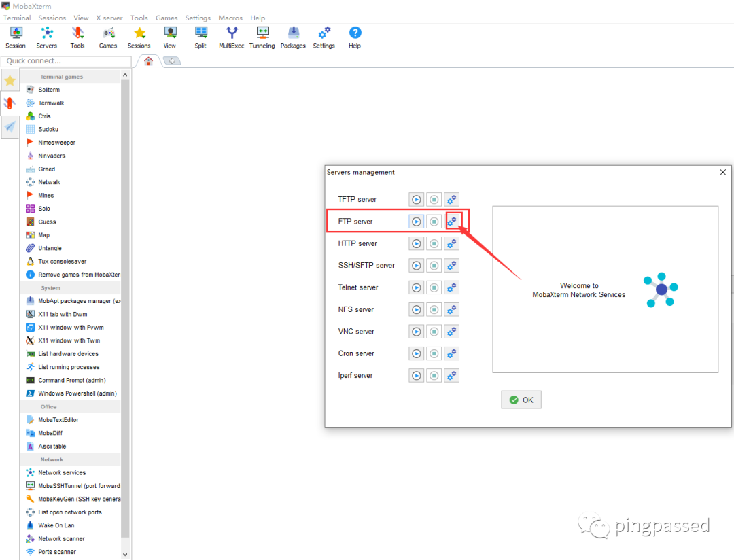The width and height of the screenshot is (734, 560).
Task: Select the Split toolbar icon
Action: (x=200, y=37)
